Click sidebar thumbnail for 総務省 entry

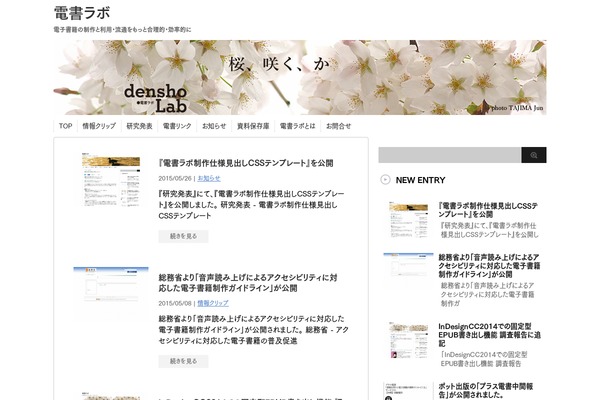[408, 264]
